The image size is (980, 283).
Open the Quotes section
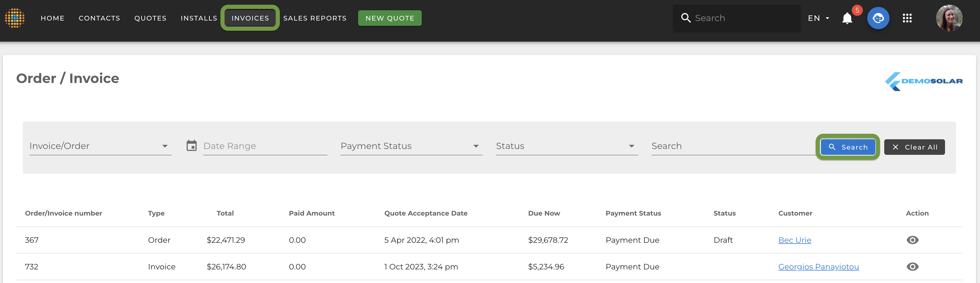(x=150, y=18)
